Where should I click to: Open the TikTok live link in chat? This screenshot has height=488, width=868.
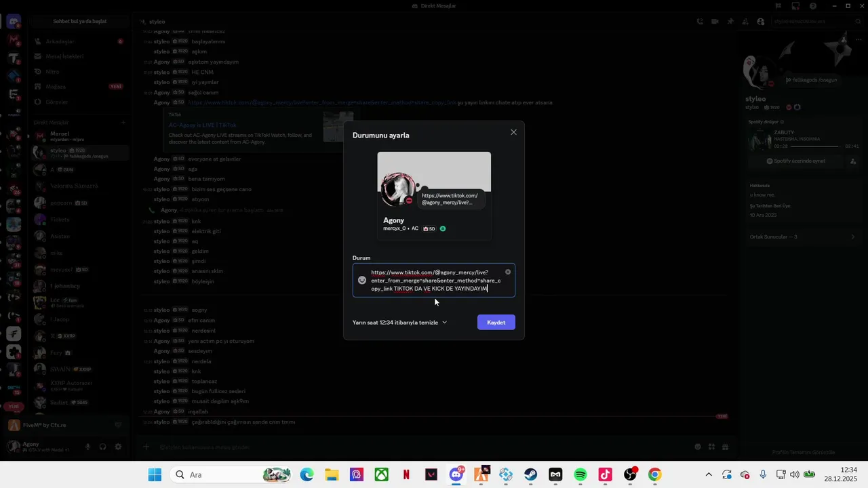(322, 103)
